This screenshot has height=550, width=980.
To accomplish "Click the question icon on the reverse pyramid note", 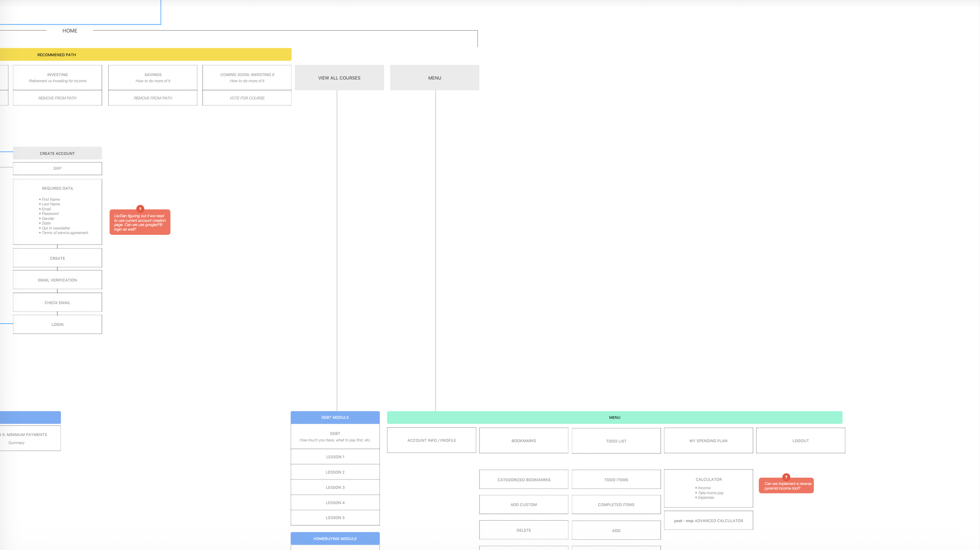I will (786, 477).
